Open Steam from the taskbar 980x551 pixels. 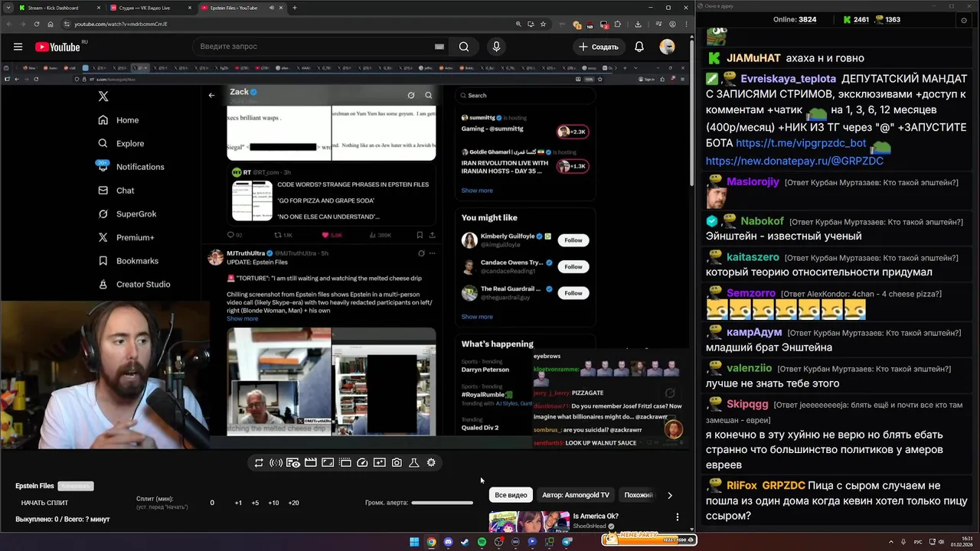coord(465,542)
